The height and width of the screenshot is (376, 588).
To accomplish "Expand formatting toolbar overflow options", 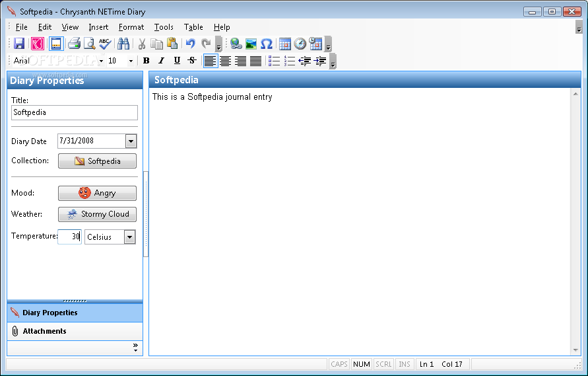I will point(333,61).
